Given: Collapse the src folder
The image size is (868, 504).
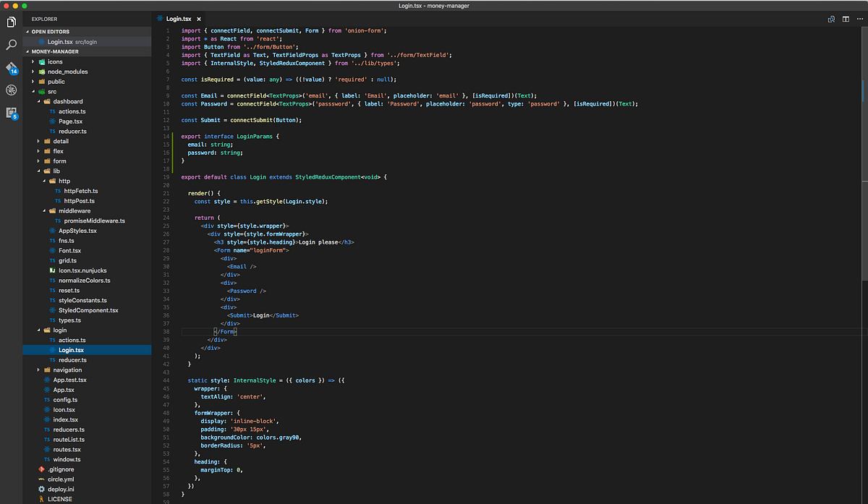Looking at the screenshot, I should [x=32, y=91].
